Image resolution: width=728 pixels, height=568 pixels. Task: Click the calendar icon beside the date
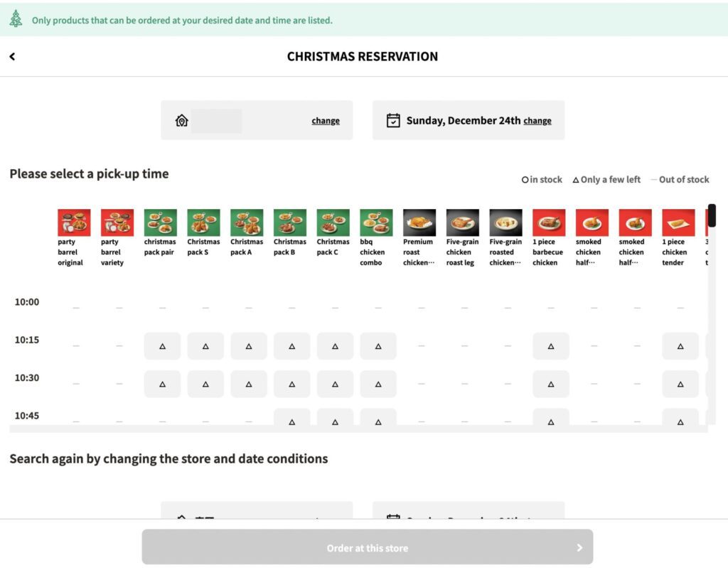tap(393, 121)
